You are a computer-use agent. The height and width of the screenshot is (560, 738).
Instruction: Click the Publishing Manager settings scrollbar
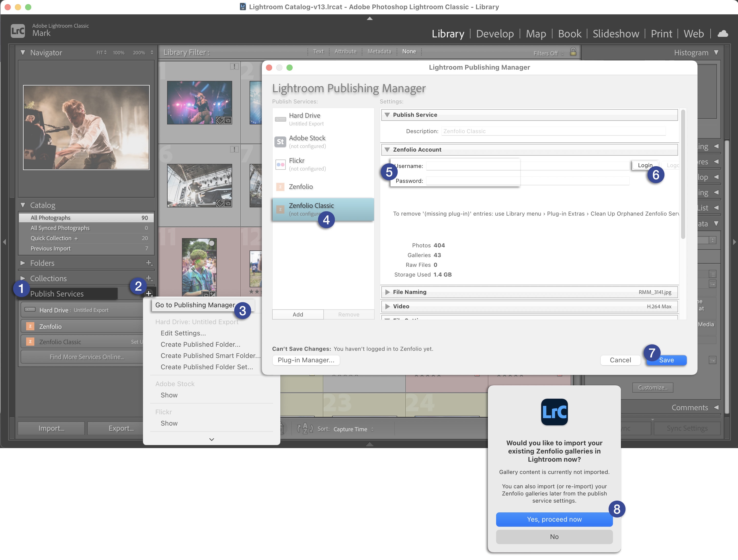tap(683, 175)
